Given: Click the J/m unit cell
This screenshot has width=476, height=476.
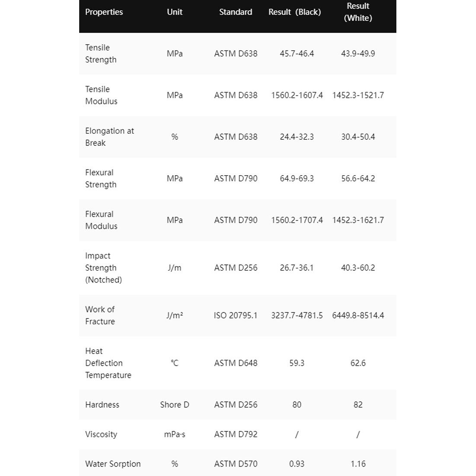Looking at the screenshot, I should click(x=174, y=268).
